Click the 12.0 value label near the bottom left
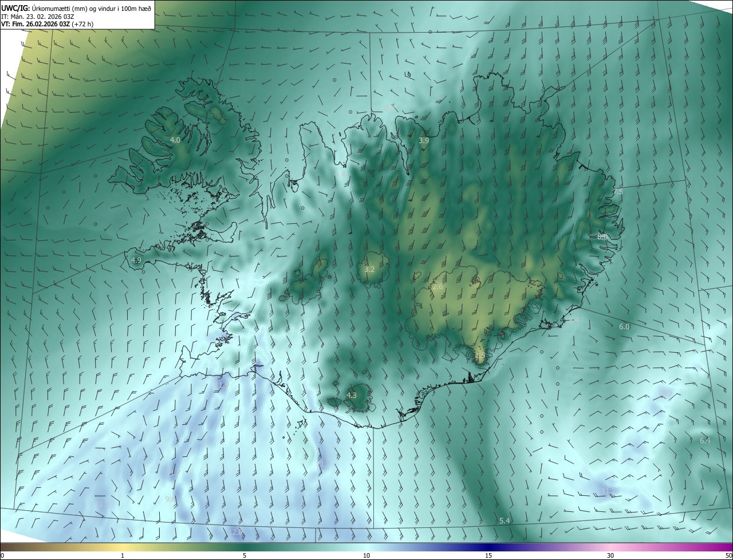The image size is (733, 560). tap(236, 532)
